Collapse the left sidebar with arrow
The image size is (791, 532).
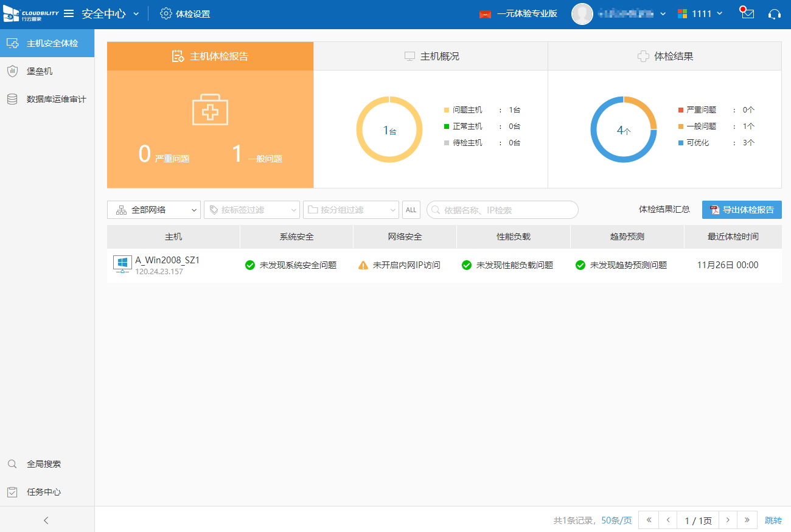pyautogui.click(x=46, y=520)
